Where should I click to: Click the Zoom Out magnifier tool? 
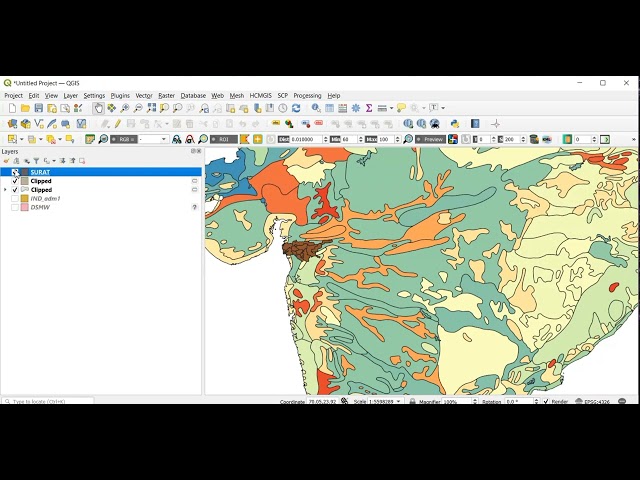(138, 108)
